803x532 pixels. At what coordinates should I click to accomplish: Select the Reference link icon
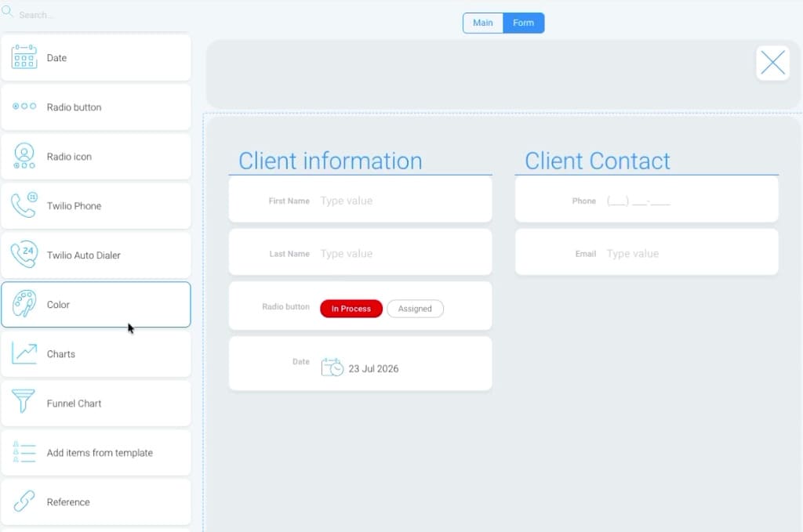pyautogui.click(x=24, y=501)
